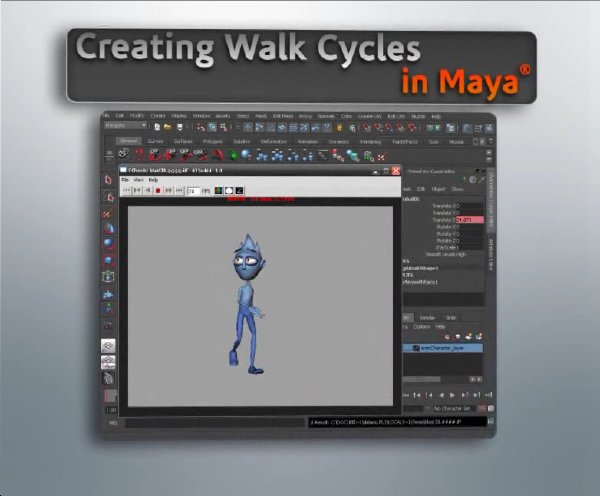
Task: Click the MEL command line field
Action: 214,423
